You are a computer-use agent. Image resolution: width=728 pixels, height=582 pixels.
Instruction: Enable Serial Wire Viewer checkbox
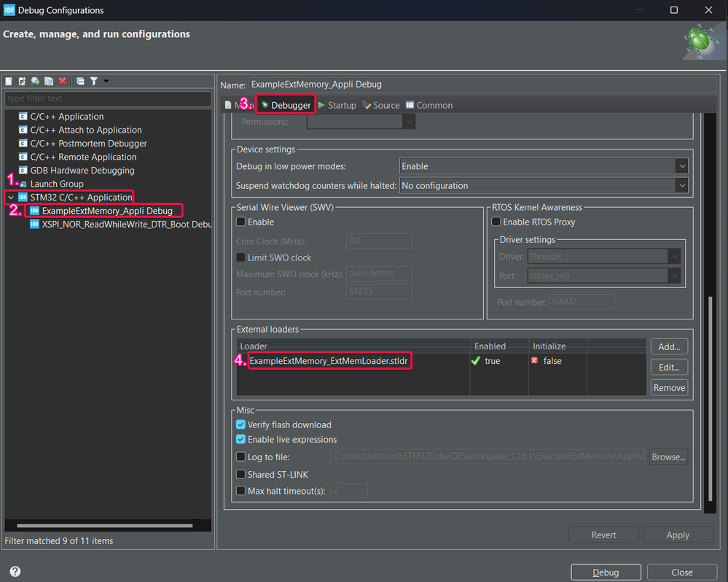click(x=240, y=222)
